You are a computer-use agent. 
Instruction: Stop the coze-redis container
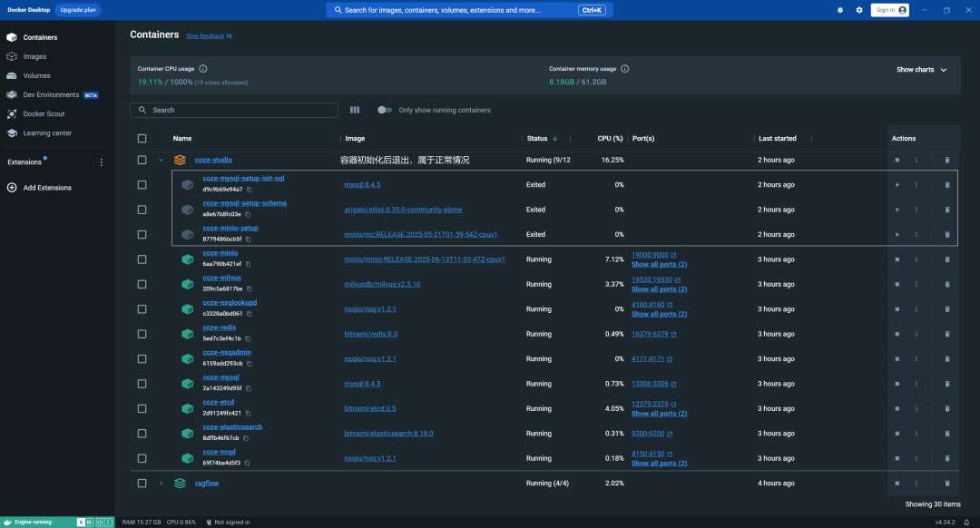(897, 334)
